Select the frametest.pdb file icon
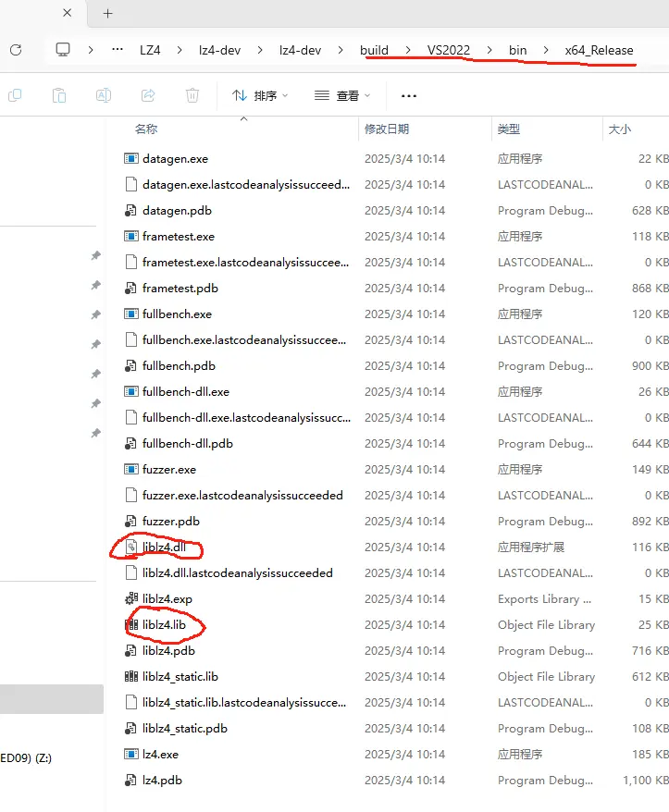The height and width of the screenshot is (812, 669). pyautogui.click(x=131, y=288)
